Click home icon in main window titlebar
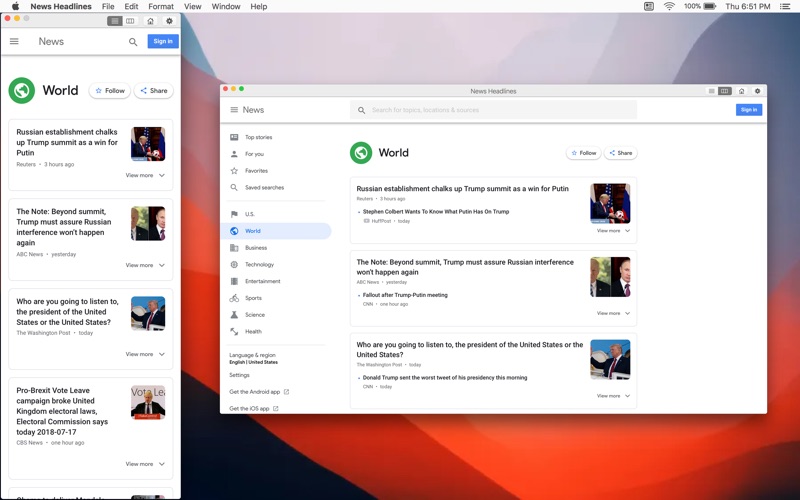The image size is (800, 500). coord(741,91)
